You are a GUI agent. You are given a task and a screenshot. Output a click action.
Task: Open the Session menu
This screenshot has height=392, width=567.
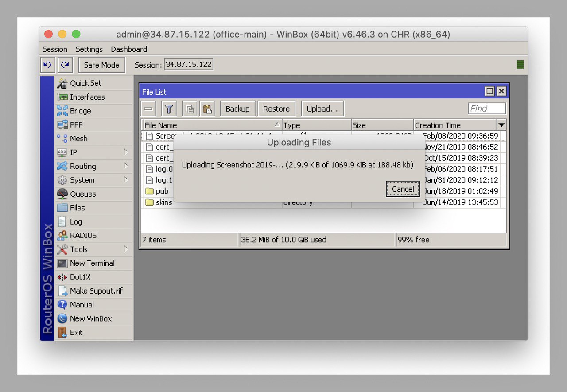pyautogui.click(x=55, y=49)
